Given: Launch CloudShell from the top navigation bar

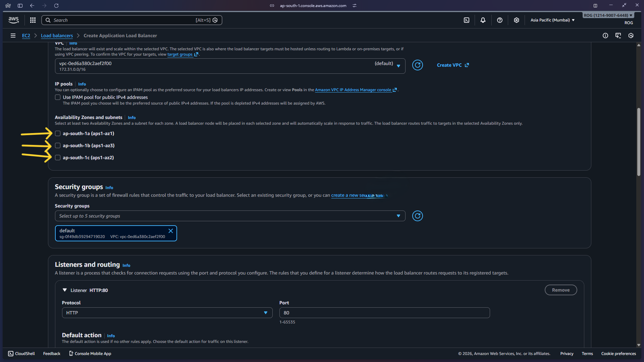Looking at the screenshot, I should [x=466, y=20].
